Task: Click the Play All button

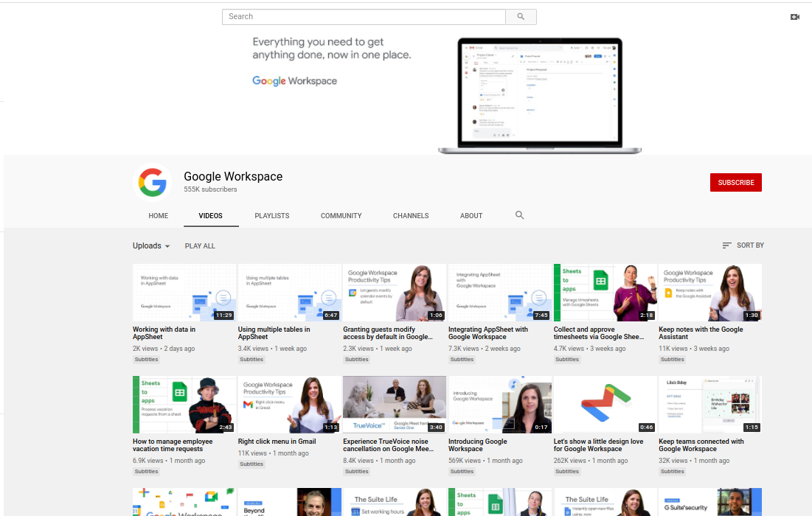Action: coord(200,246)
